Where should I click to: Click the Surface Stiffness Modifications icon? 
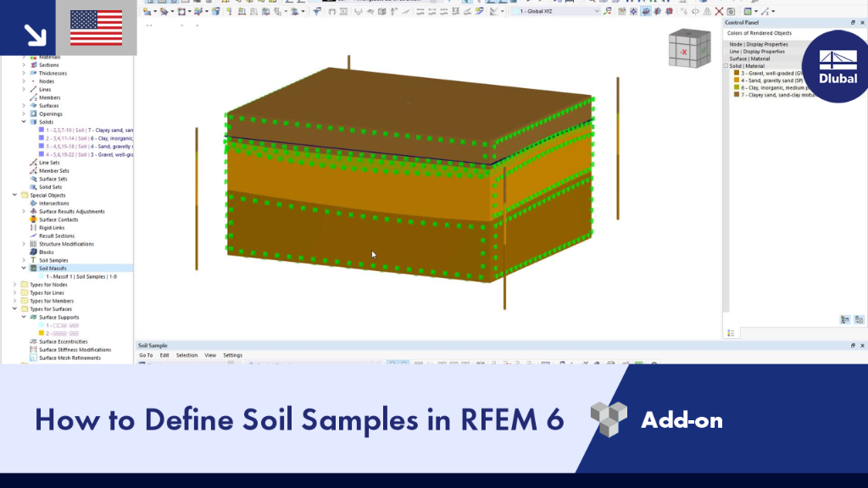point(33,350)
